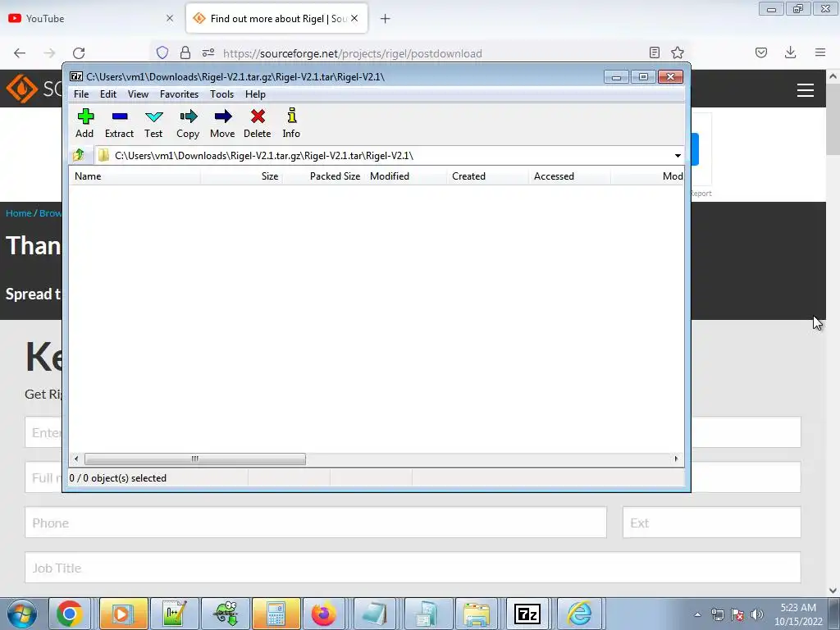Viewport: 840px width, 630px height.
Task: Open the Firefox downloads panel
Action: coord(790,52)
